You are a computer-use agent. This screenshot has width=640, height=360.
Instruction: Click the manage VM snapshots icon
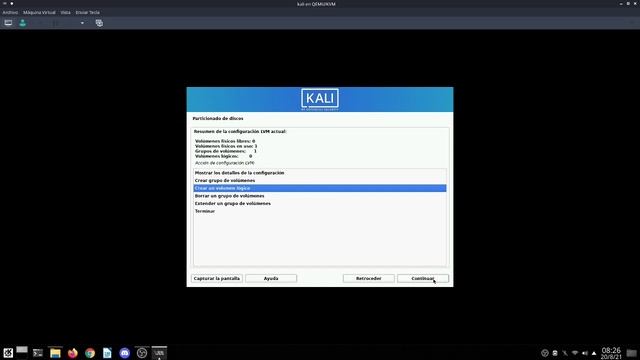(99, 23)
